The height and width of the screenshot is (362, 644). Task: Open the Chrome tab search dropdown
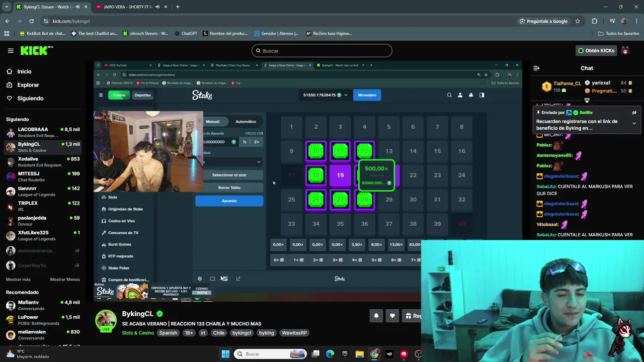tap(7, 7)
